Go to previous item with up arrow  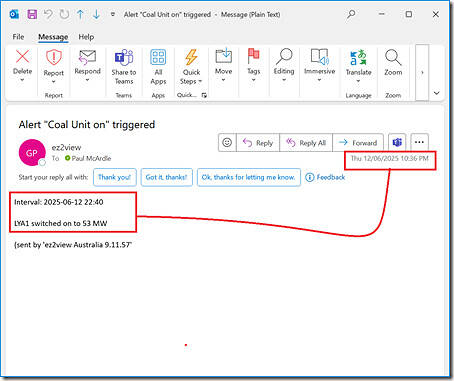80,14
